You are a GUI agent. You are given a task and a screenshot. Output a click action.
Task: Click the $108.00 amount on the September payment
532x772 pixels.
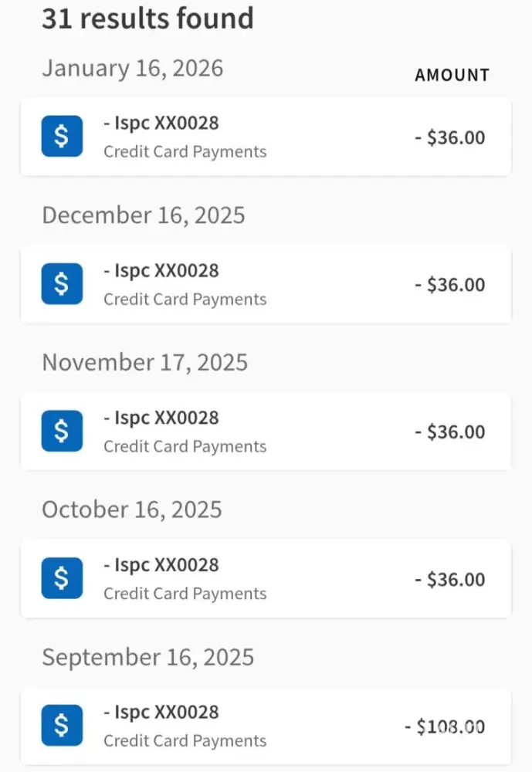pyautogui.click(x=445, y=726)
